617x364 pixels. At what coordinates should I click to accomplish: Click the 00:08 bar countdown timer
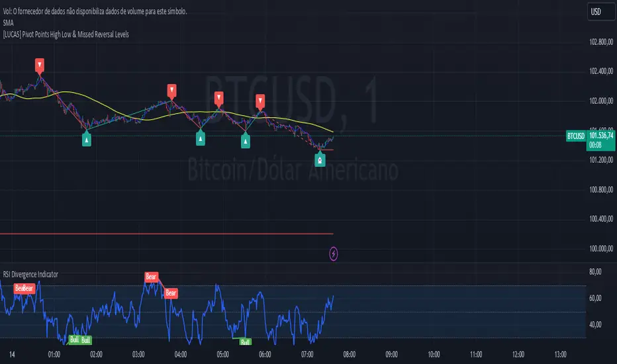click(595, 145)
